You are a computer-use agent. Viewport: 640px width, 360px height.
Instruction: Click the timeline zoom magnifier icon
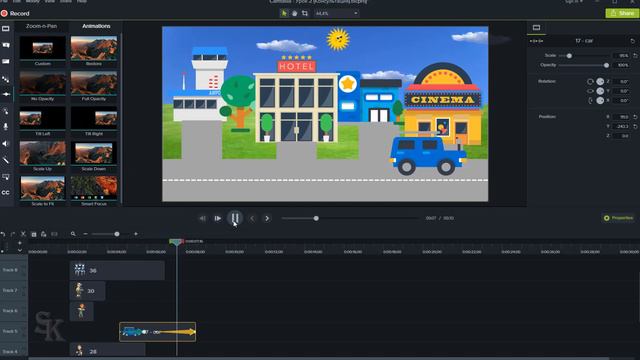pyautogui.click(x=73, y=234)
